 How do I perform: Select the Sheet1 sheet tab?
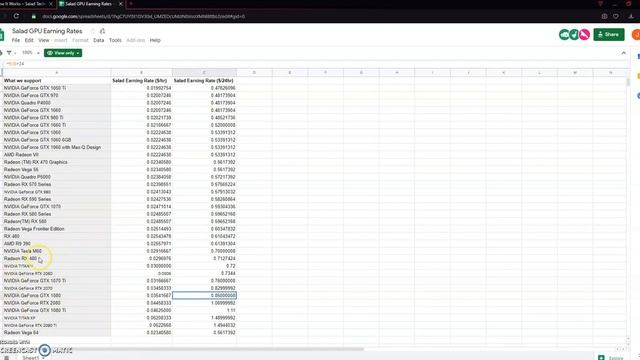tap(31, 358)
